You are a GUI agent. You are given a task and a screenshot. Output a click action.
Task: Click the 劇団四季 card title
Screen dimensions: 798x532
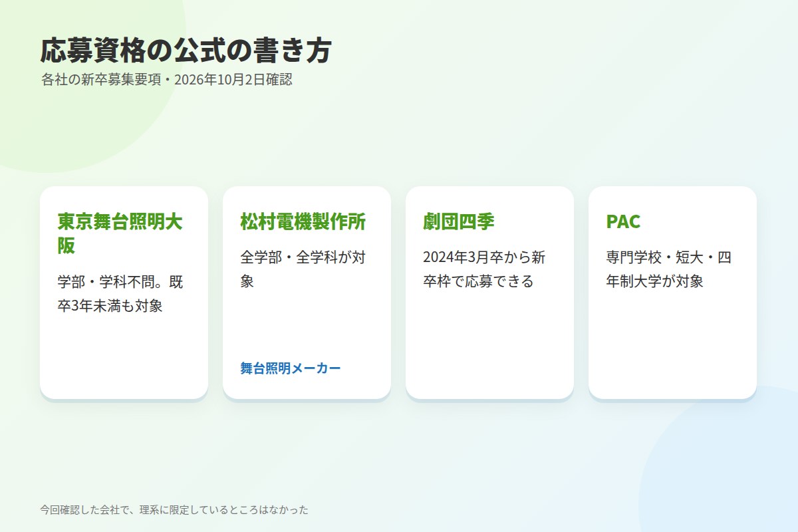[x=459, y=221]
